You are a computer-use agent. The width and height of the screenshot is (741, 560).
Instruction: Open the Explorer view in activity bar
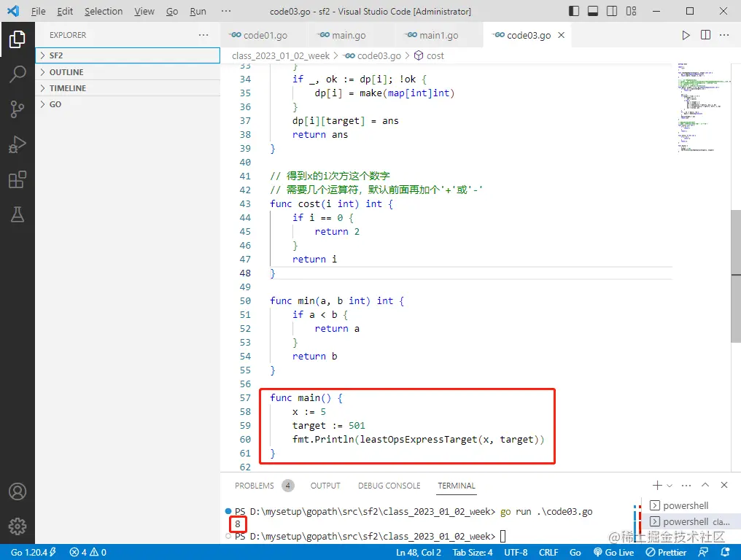click(x=17, y=39)
